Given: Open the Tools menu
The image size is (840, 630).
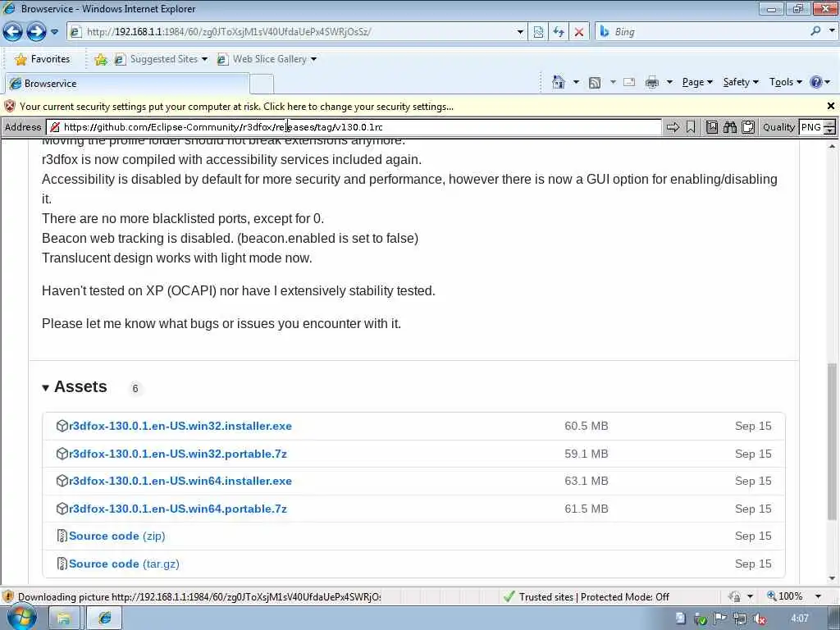Looking at the screenshot, I should click(785, 82).
